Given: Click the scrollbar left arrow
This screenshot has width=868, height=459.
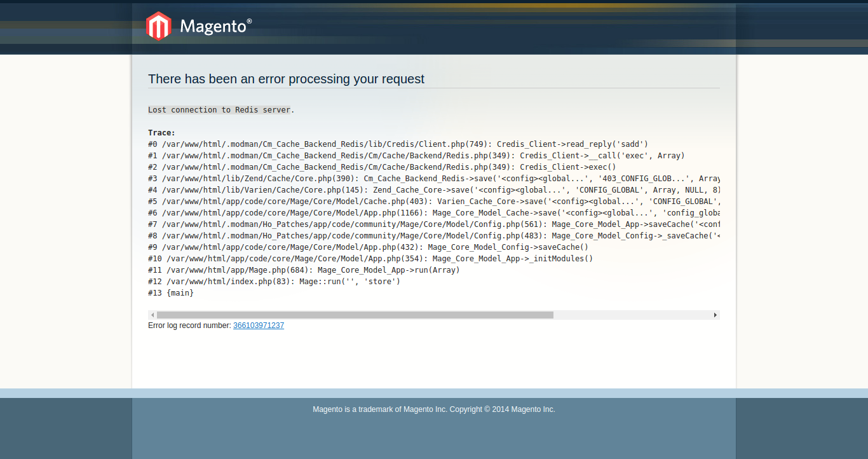Looking at the screenshot, I should click(x=152, y=315).
